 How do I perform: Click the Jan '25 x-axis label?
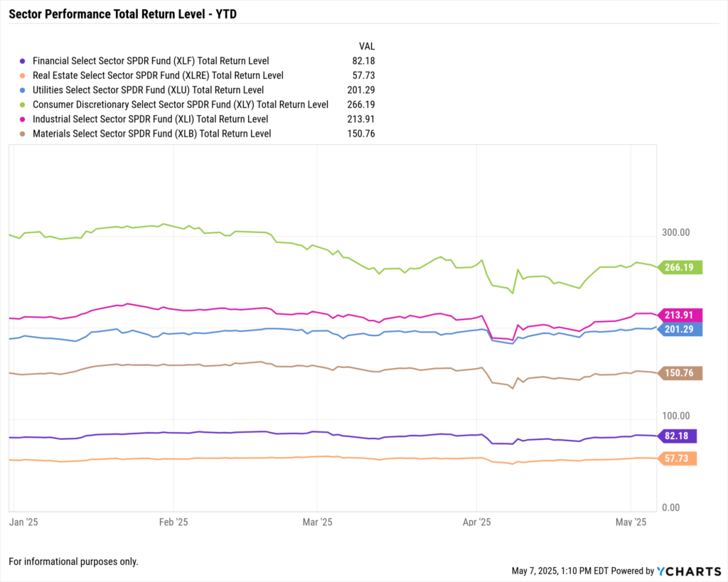click(23, 522)
